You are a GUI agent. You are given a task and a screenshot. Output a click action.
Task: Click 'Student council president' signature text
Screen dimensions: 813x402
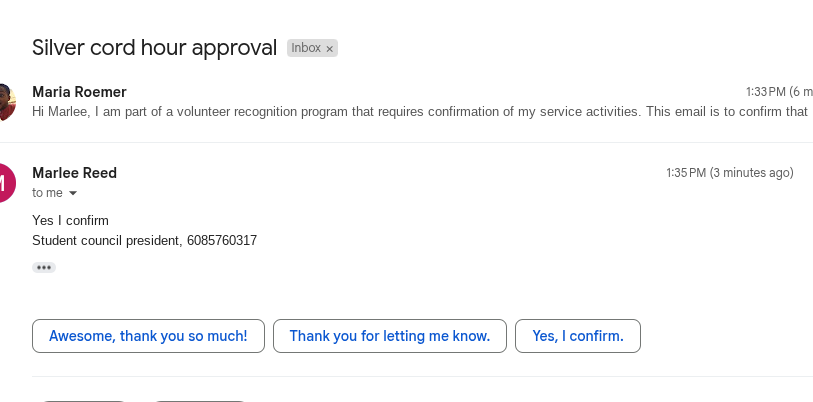click(x=106, y=240)
